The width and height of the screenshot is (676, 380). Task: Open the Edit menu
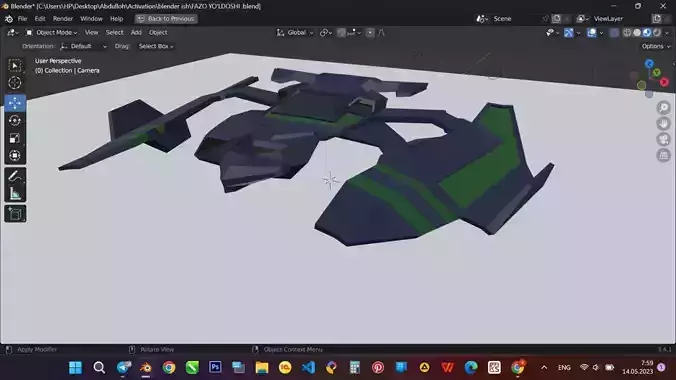40,19
